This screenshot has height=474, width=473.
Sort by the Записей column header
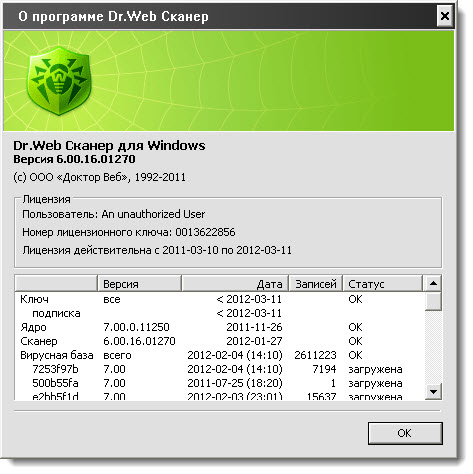[x=315, y=284]
